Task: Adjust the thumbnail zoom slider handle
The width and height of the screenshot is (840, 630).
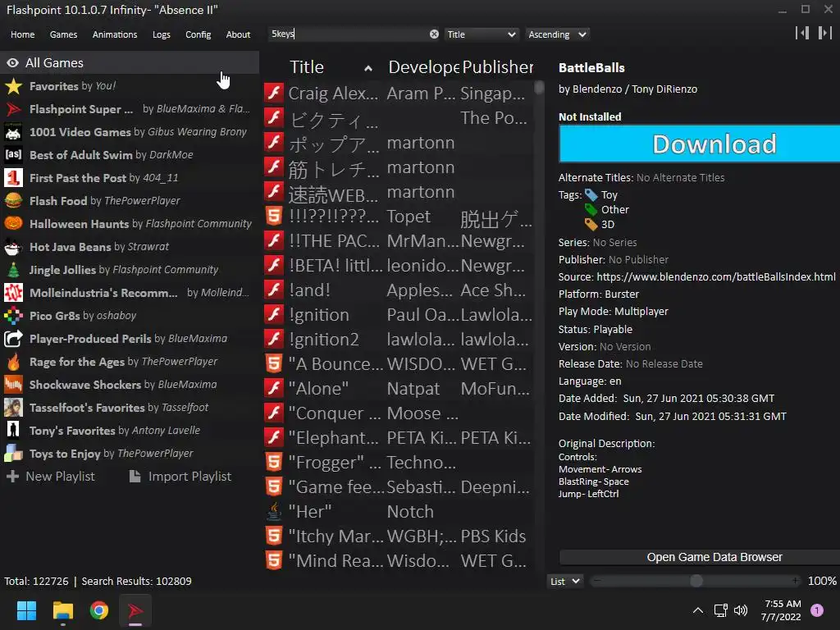Action: (696, 582)
